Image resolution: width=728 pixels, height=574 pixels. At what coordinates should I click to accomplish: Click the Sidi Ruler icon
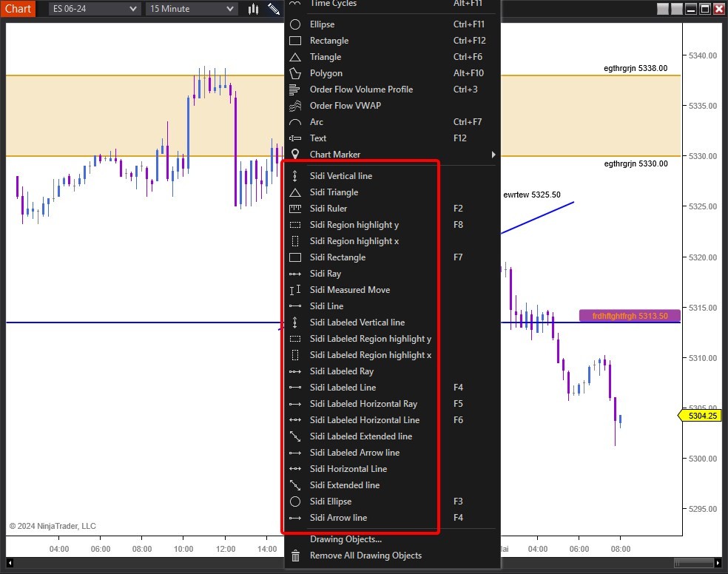294,209
